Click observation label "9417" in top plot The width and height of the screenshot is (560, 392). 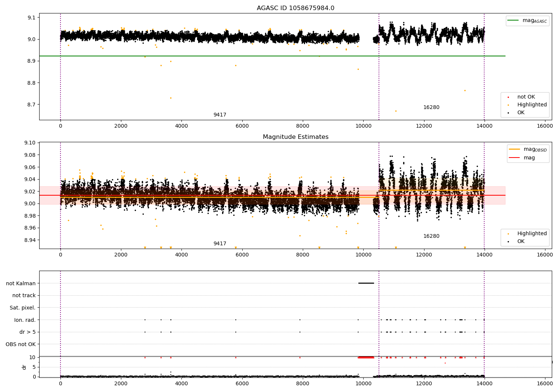coord(220,115)
